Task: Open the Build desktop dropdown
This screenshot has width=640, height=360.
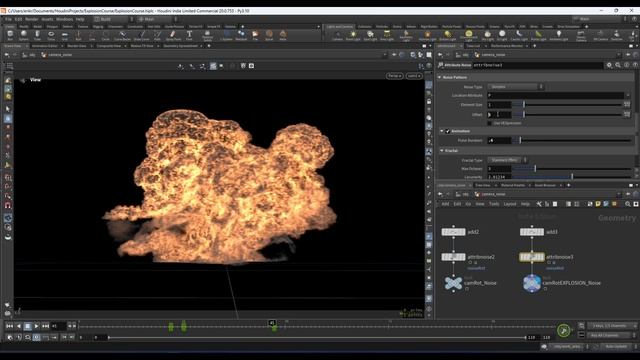Action: (114, 19)
